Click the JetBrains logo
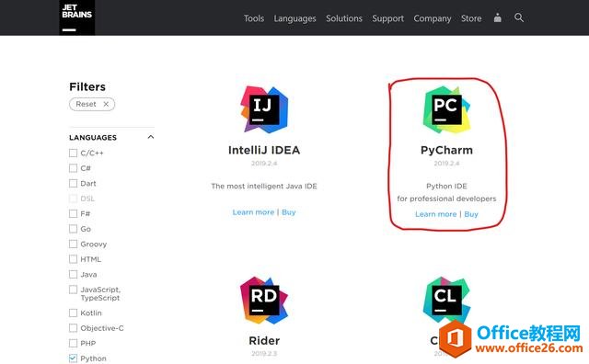 point(76,17)
